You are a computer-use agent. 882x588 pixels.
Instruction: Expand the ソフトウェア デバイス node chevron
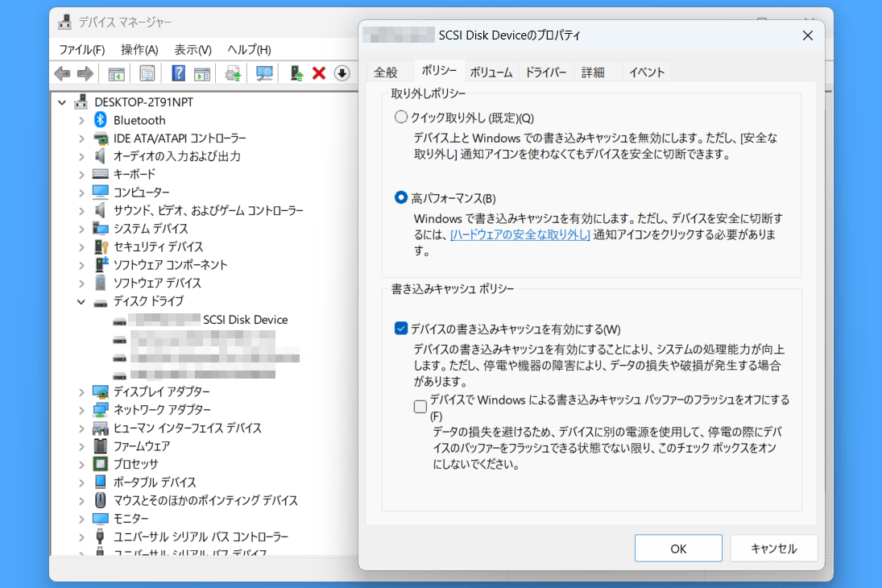pyautogui.click(x=81, y=283)
